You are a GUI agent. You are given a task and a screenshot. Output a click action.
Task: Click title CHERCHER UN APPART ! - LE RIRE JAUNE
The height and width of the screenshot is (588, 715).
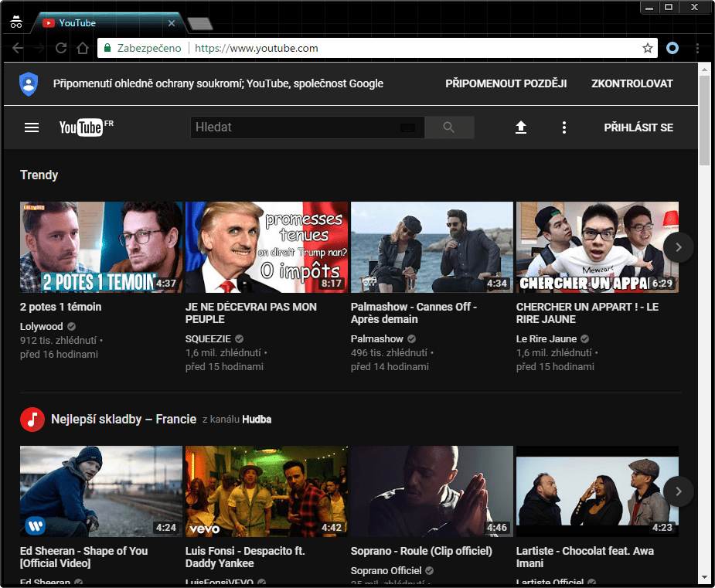tap(587, 313)
